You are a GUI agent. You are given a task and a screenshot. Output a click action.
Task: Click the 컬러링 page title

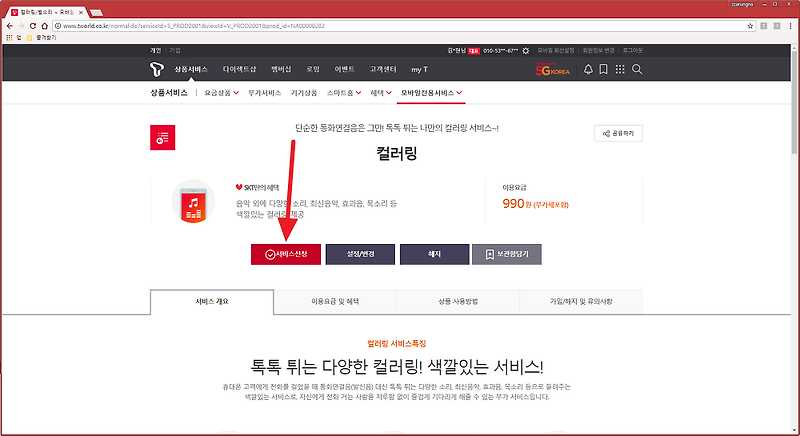(396, 153)
